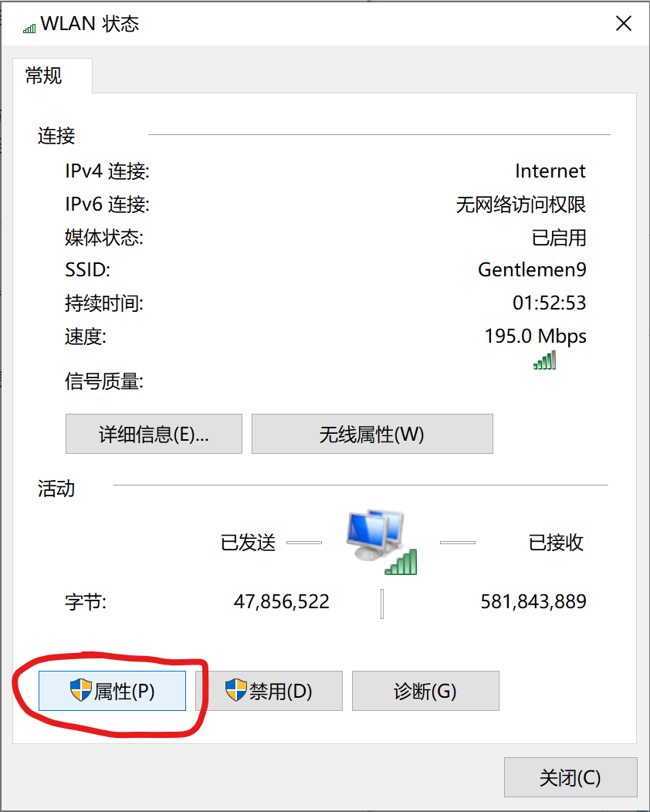
Task: Click the shield icon on 属性 button
Action: click(81, 690)
